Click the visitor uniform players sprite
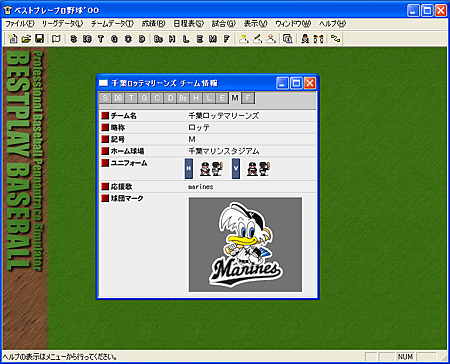The width and height of the screenshot is (450, 364). 258,169
